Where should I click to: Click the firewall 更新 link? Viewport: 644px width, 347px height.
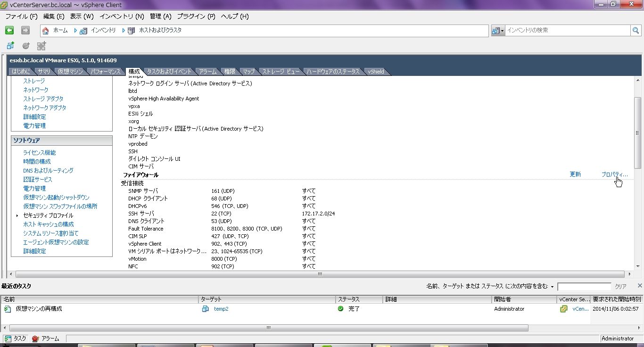coord(575,174)
